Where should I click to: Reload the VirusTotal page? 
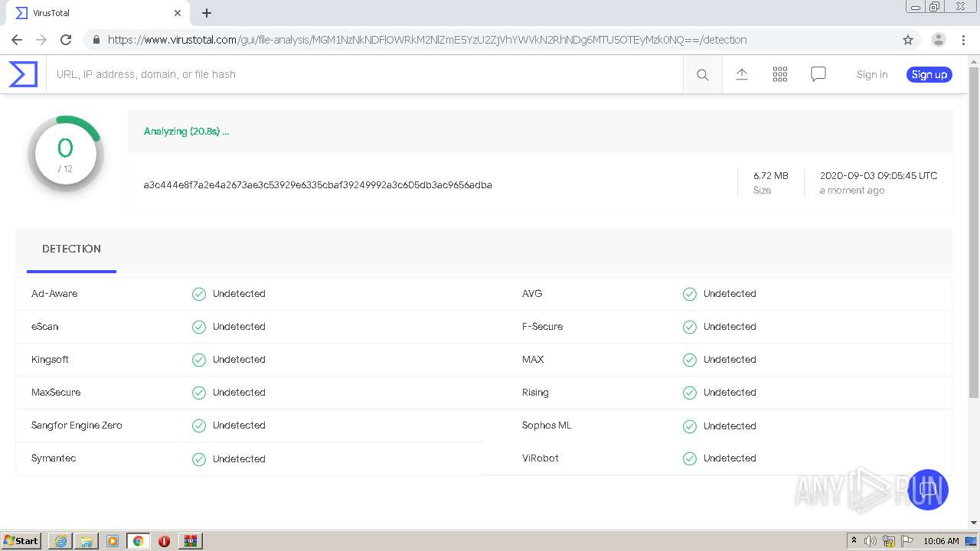click(x=66, y=40)
